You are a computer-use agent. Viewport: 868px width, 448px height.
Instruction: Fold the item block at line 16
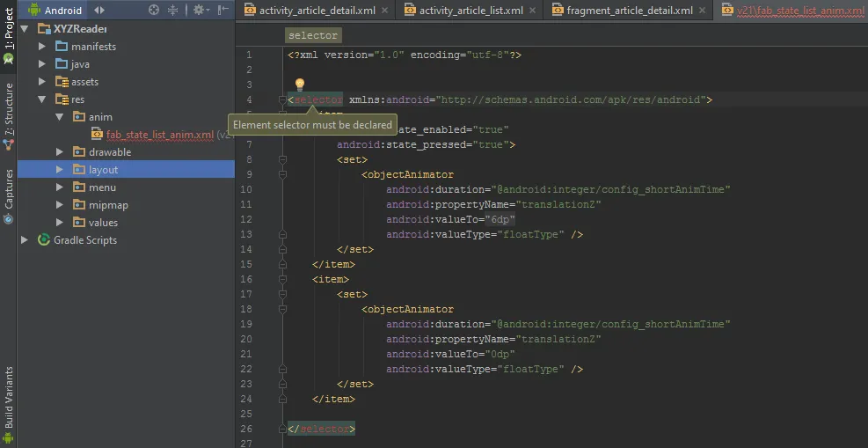(283, 279)
